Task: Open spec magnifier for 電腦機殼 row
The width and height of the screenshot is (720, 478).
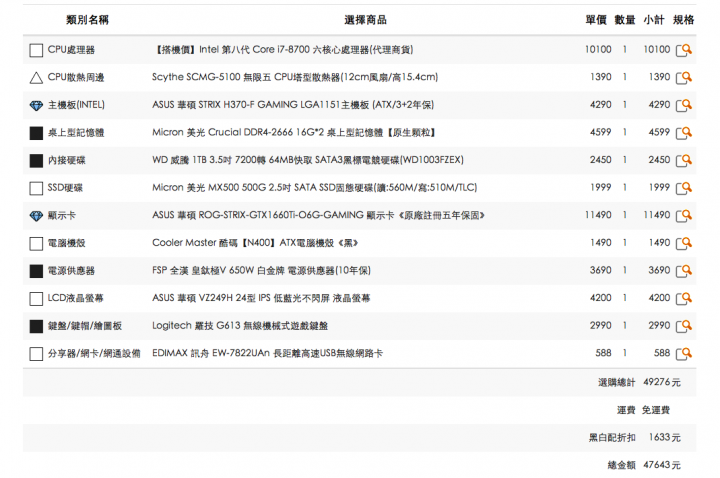Action: [x=684, y=243]
